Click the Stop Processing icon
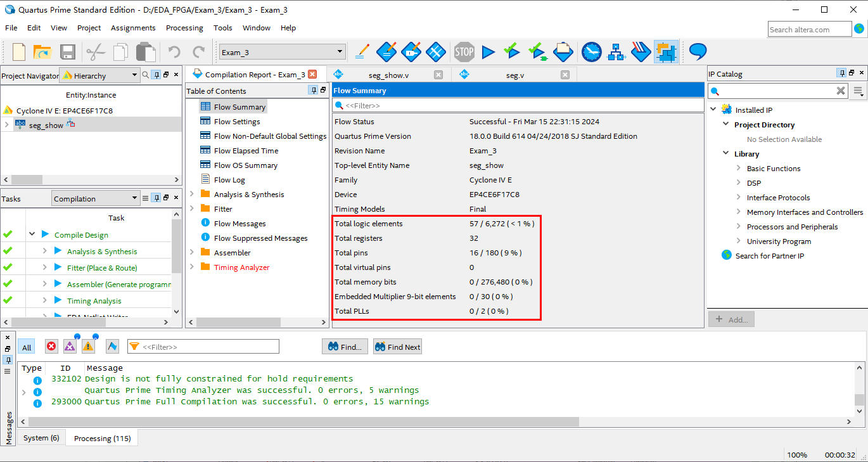 (x=464, y=51)
